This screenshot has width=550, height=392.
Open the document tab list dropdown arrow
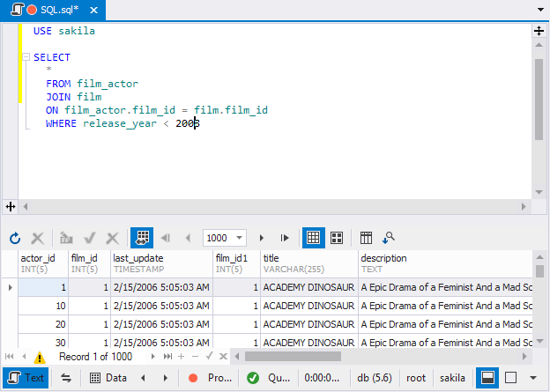click(x=540, y=10)
